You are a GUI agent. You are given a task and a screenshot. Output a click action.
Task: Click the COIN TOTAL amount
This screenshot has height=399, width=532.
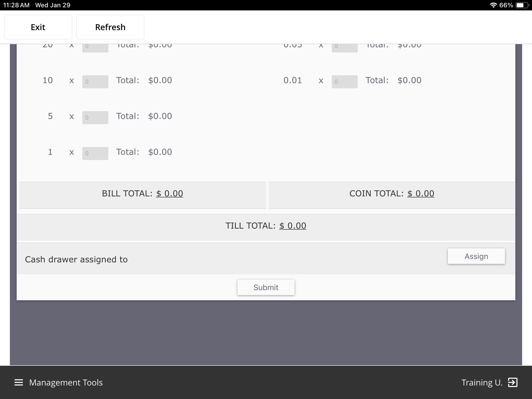pyautogui.click(x=421, y=194)
